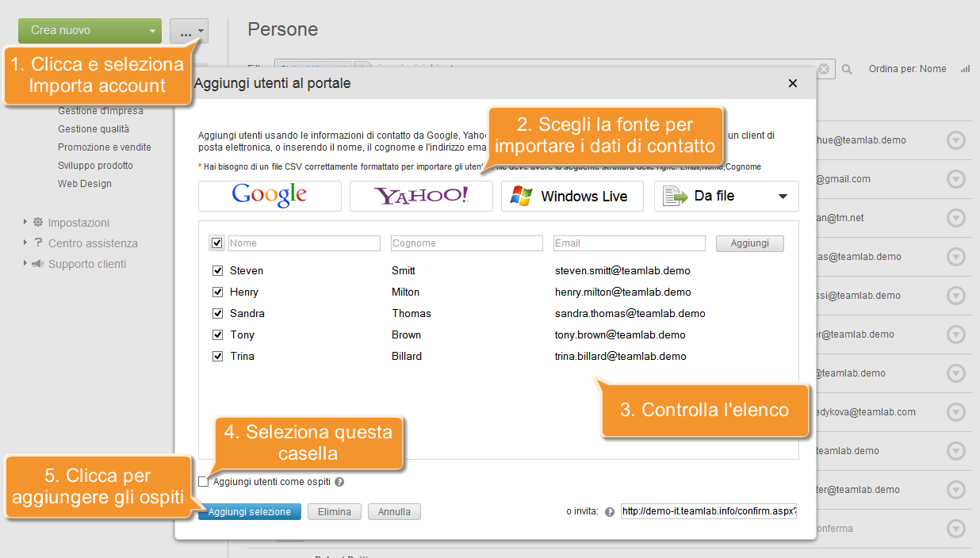
Task: Open action menu for the 'onferma' row
Action: pos(957,529)
